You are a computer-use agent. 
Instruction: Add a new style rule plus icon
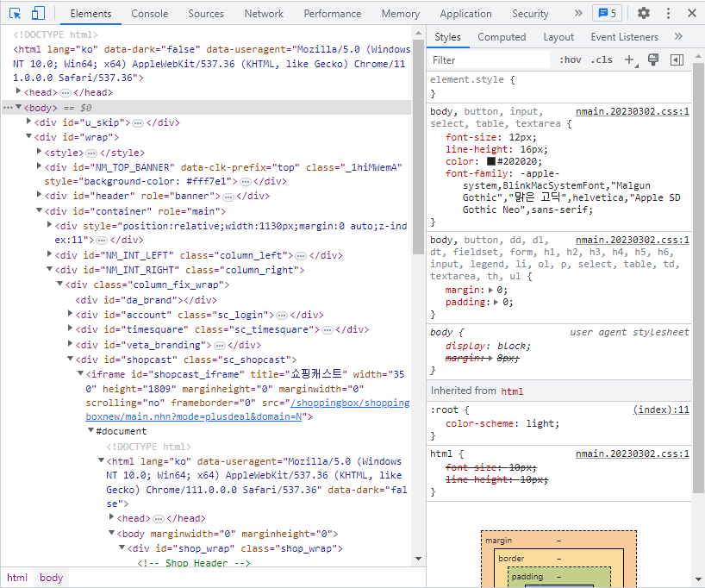pyautogui.click(x=630, y=59)
